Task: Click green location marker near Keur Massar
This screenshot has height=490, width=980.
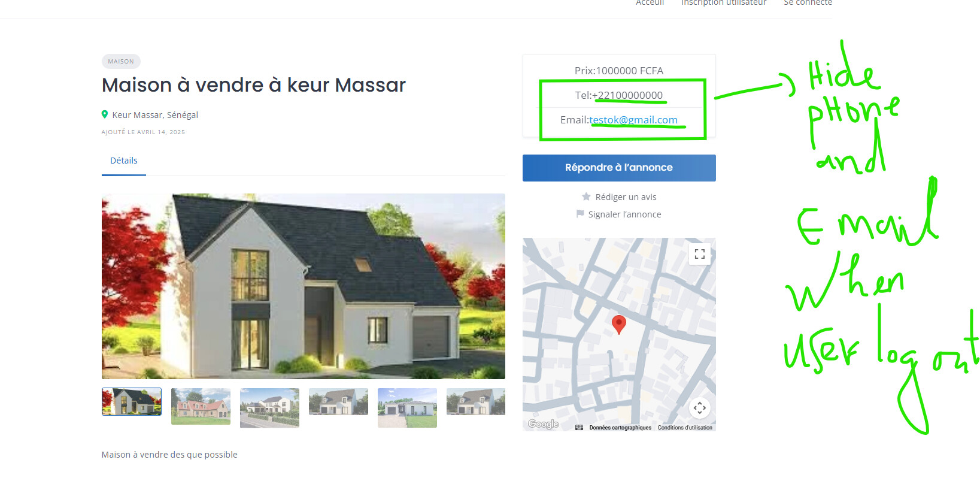Action: pyautogui.click(x=105, y=114)
